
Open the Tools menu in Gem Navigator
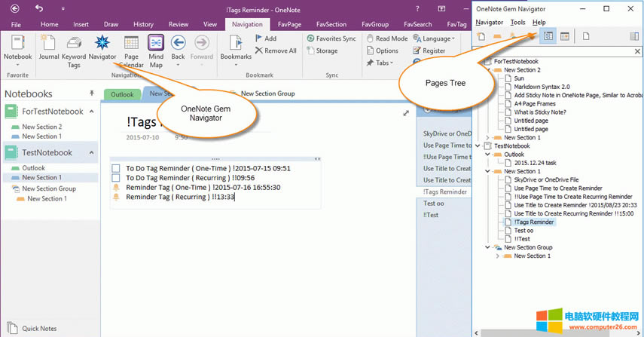tap(517, 23)
